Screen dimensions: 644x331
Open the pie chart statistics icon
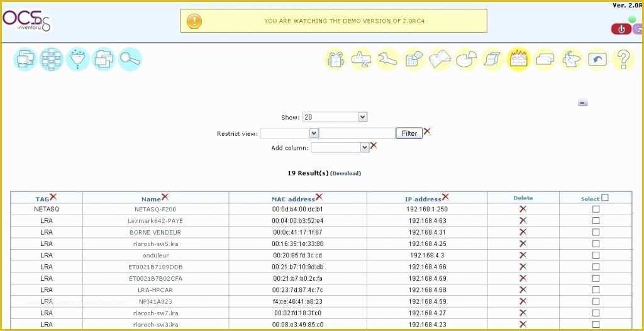pos(466,60)
